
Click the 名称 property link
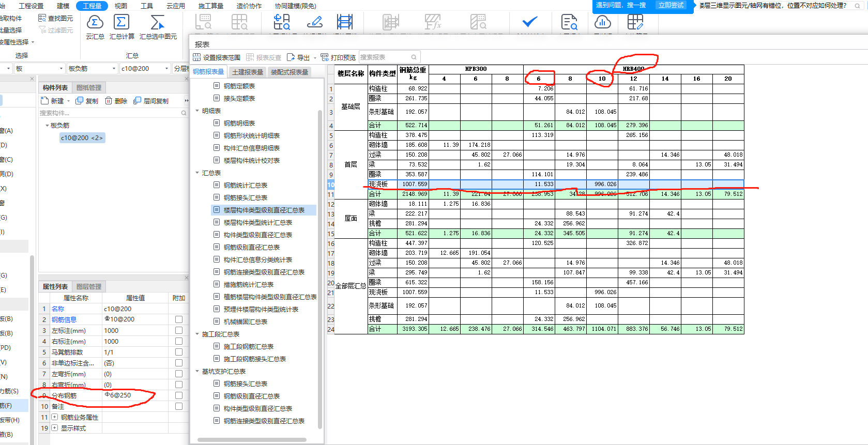58,309
